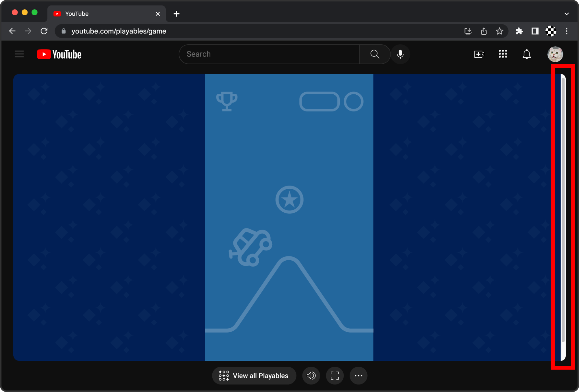Screen dimensions: 579x392
Task: Open Chrome's three-dot menu
Action: (567, 31)
